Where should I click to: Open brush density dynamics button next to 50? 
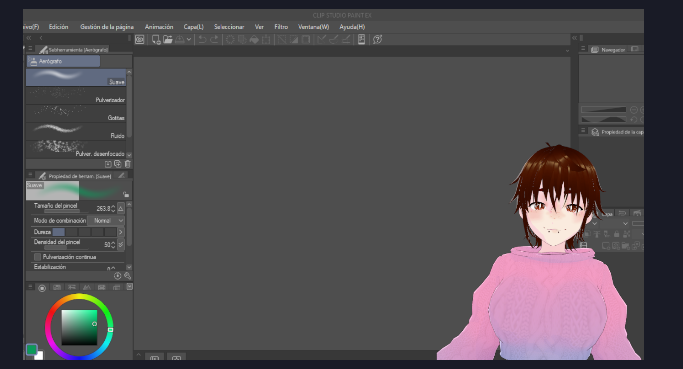tap(121, 245)
